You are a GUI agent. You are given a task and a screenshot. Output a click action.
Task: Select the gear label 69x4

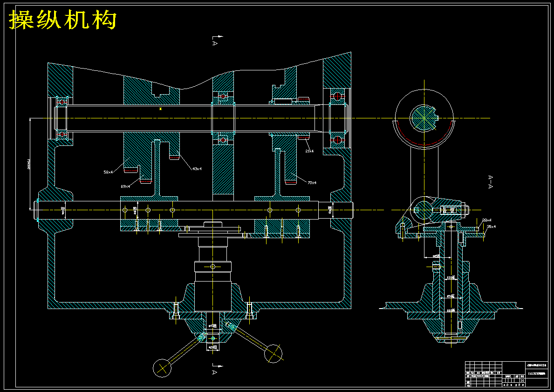coord(125,186)
